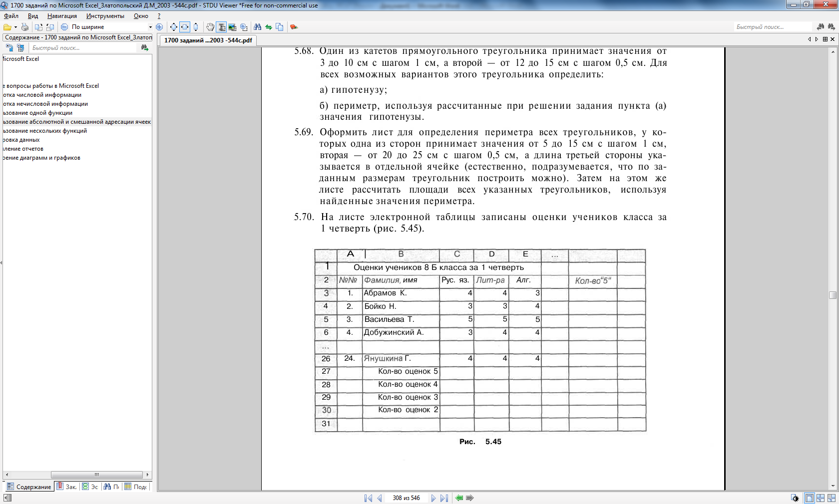Screen dimensions: 839x504
Task: Focus the top-right Быстрый поиск field
Action: click(773, 27)
